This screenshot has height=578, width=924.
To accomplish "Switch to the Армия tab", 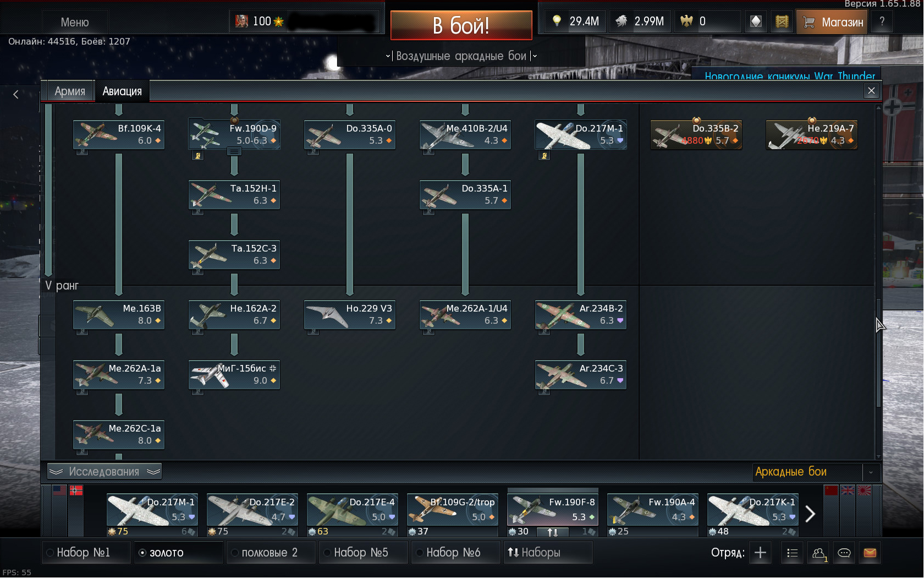I will tap(70, 91).
